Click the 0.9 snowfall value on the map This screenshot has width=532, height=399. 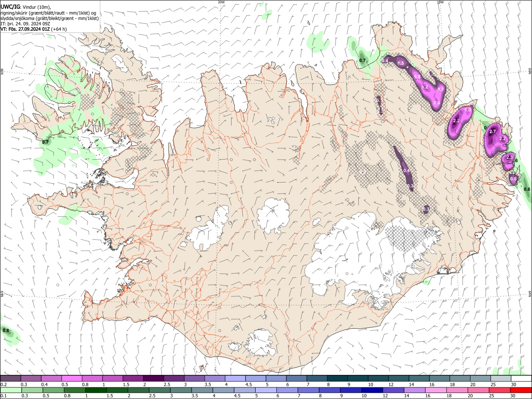[437, 103]
